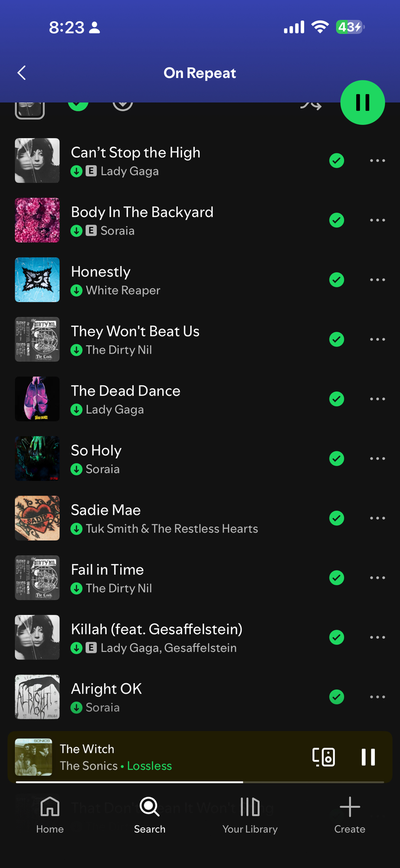This screenshot has width=400, height=868.
Task: Switch to Your Library tab
Action: tap(250, 815)
